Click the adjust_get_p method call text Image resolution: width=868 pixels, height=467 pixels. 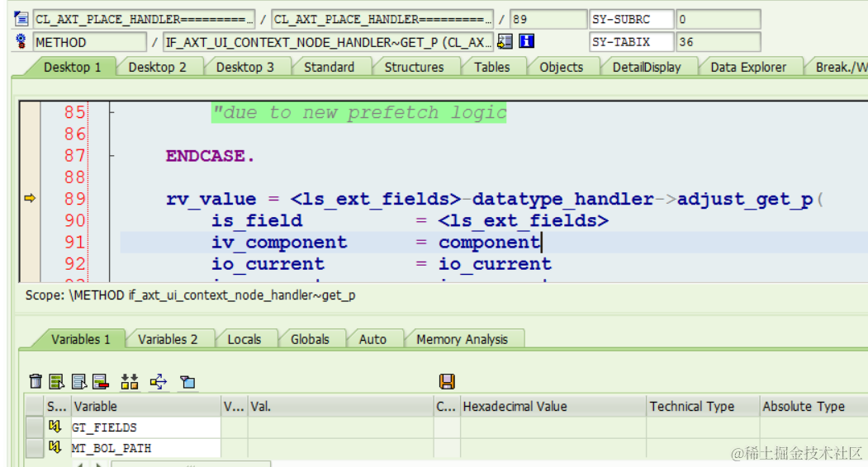point(745,199)
